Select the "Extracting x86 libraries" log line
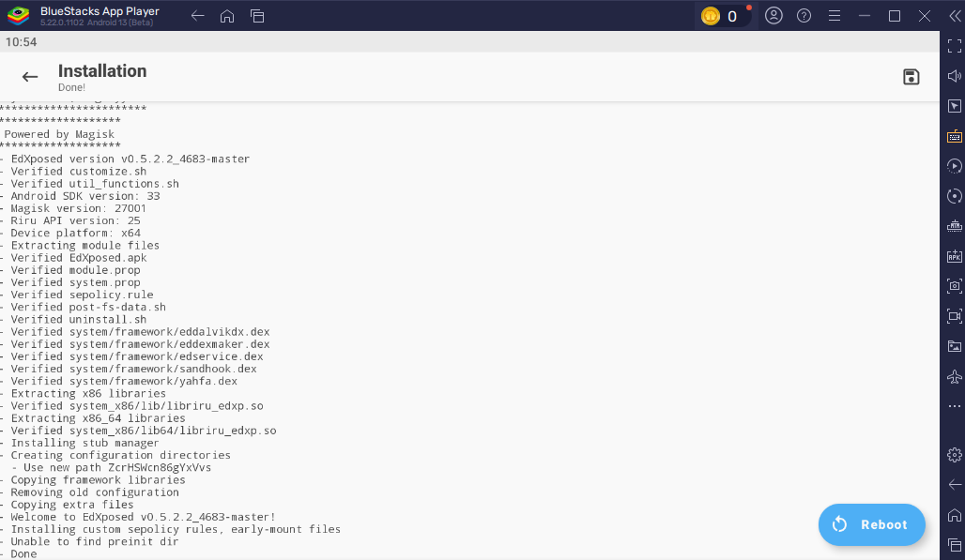 click(84, 393)
